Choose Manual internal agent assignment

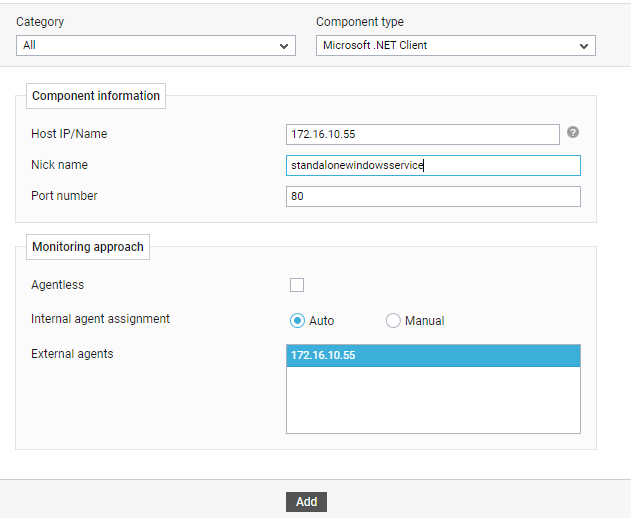(393, 321)
